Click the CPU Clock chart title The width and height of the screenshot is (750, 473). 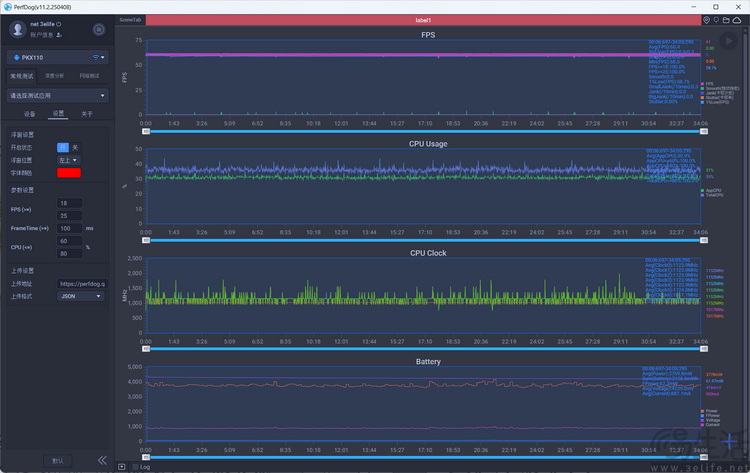tap(428, 253)
